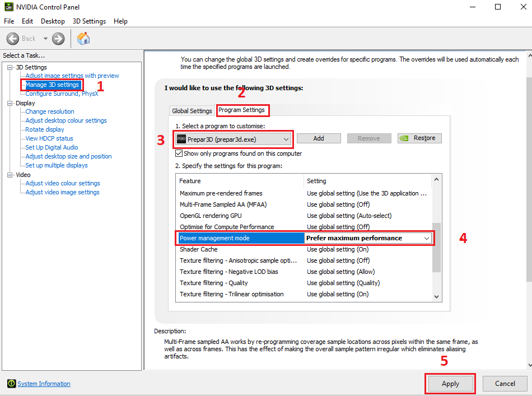Click settings list scroll up arrow
This screenshot has width=532, height=396.
437,179
